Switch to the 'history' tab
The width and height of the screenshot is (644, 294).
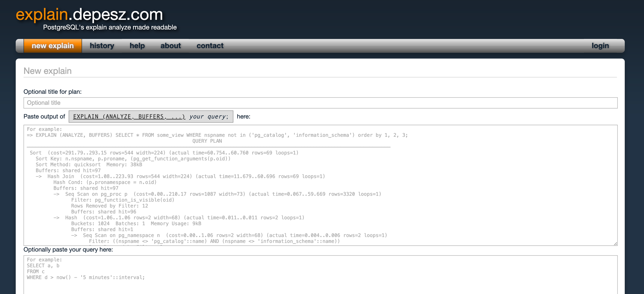click(102, 46)
